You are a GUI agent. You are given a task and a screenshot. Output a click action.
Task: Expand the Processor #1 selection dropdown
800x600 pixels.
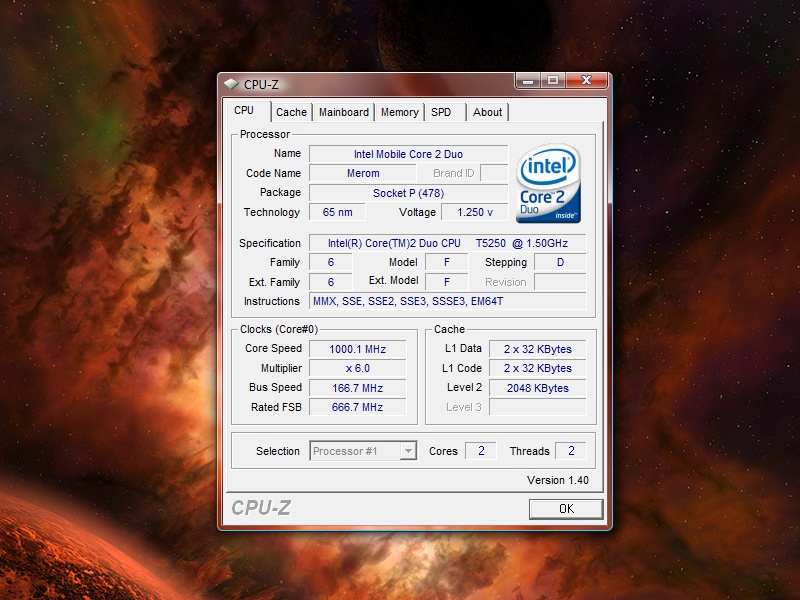point(408,451)
